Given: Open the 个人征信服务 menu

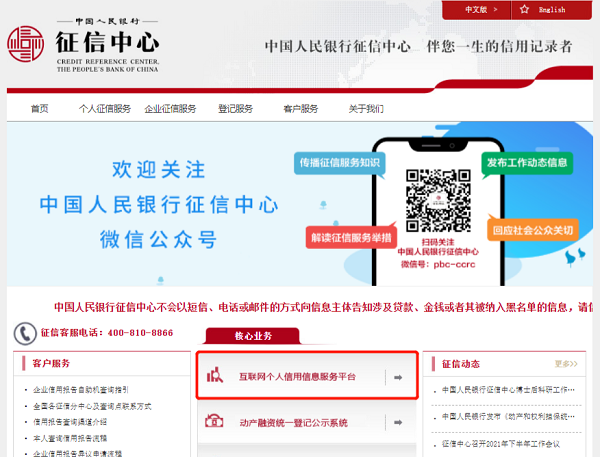Looking at the screenshot, I should 105,109.
